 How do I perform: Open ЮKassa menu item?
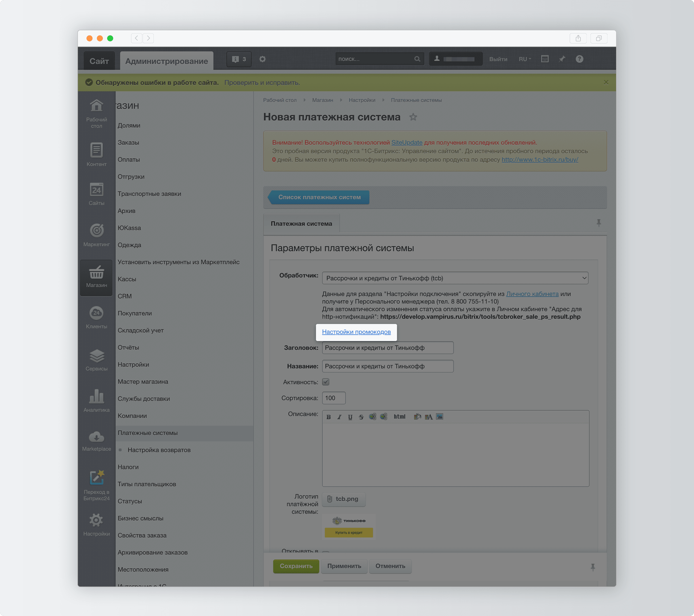coord(129,228)
